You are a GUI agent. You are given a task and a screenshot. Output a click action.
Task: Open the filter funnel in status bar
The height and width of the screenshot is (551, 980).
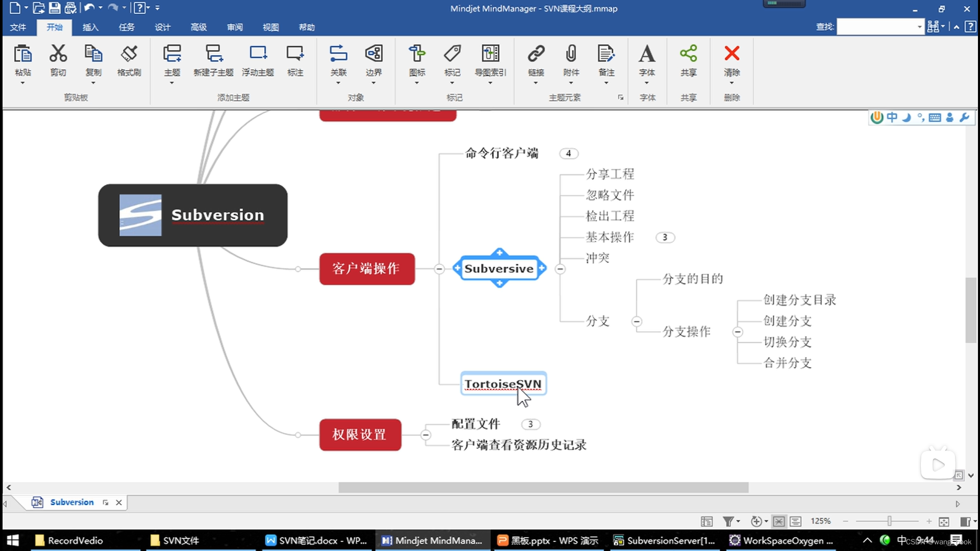(728, 521)
